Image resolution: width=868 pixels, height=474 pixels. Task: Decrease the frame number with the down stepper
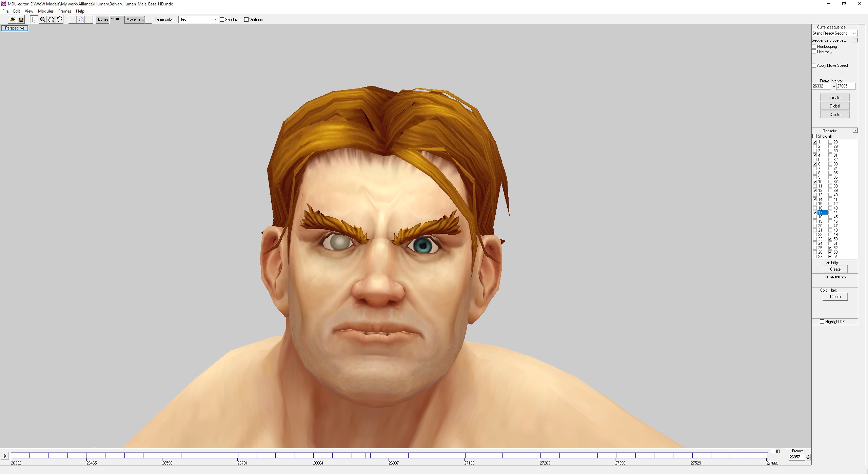coord(808,459)
